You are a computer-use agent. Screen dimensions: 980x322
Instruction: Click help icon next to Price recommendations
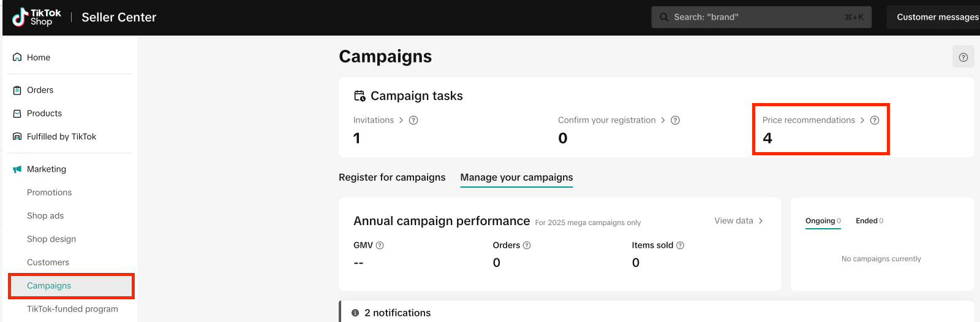click(x=875, y=120)
